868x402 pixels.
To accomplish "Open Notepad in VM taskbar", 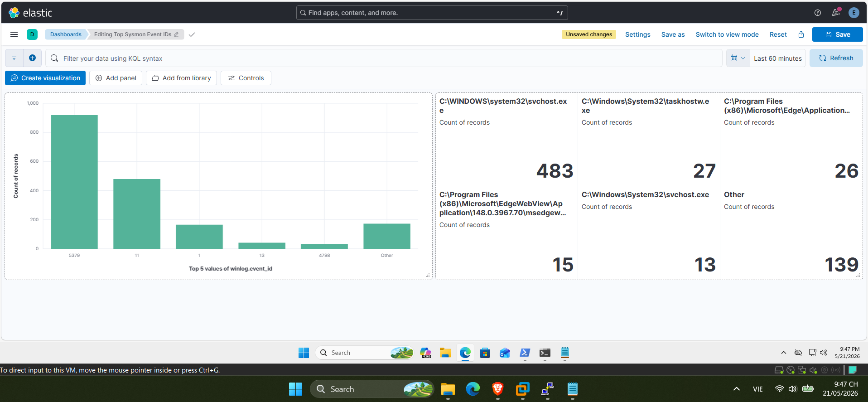I will (565, 353).
